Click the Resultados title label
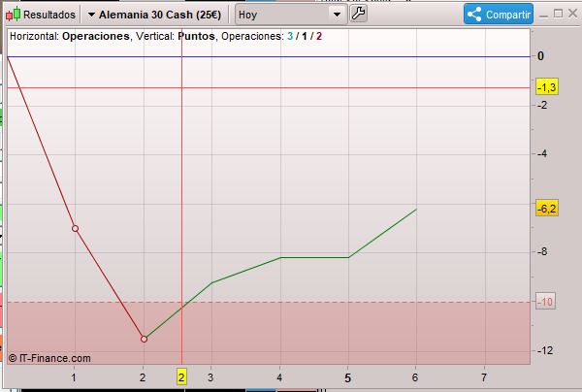Viewport: 582px width, 392px height. [49, 15]
